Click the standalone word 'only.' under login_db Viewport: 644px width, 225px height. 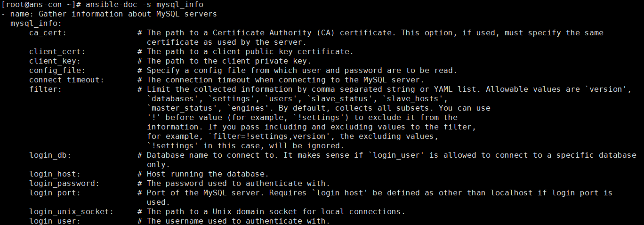tap(159, 165)
